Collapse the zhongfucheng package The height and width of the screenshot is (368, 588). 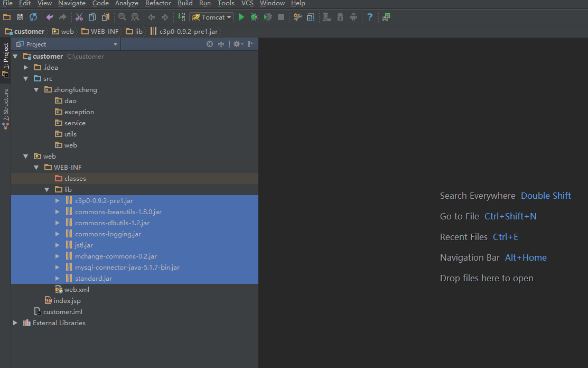click(x=36, y=90)
